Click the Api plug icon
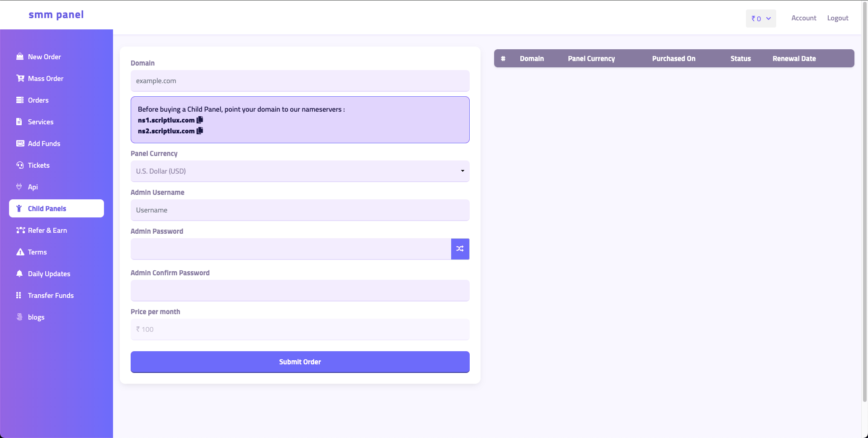The width and height of the screenshot is (868, 438). tap(19, 187)
